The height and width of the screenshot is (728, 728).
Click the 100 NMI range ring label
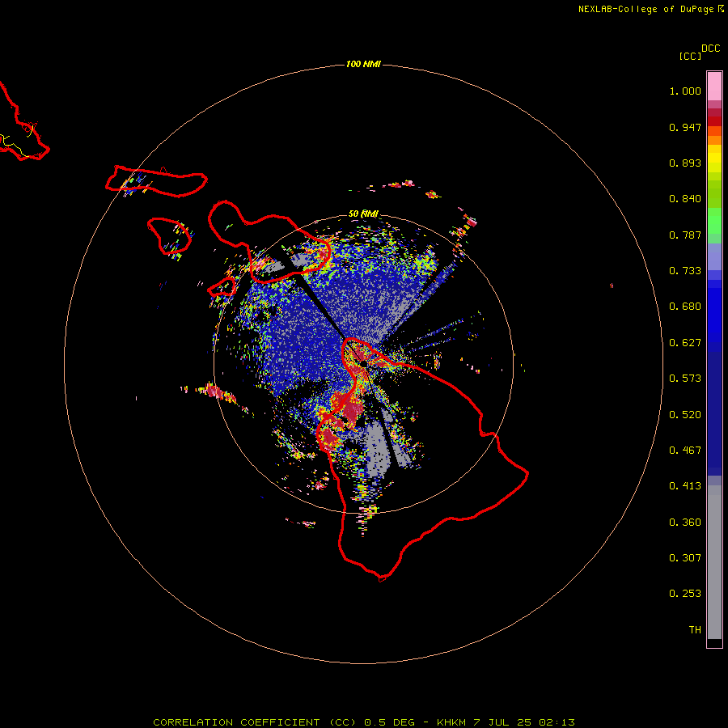(x=363, y=64)
